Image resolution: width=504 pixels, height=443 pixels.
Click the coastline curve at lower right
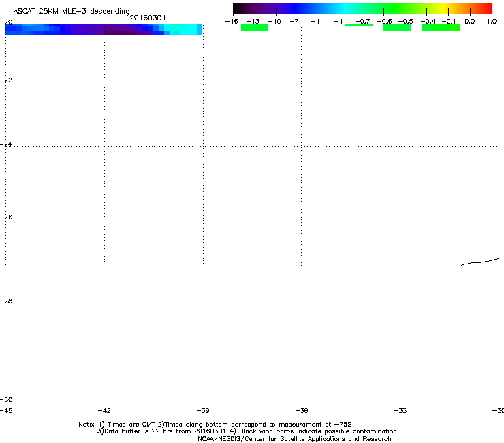tap(479, 262)
